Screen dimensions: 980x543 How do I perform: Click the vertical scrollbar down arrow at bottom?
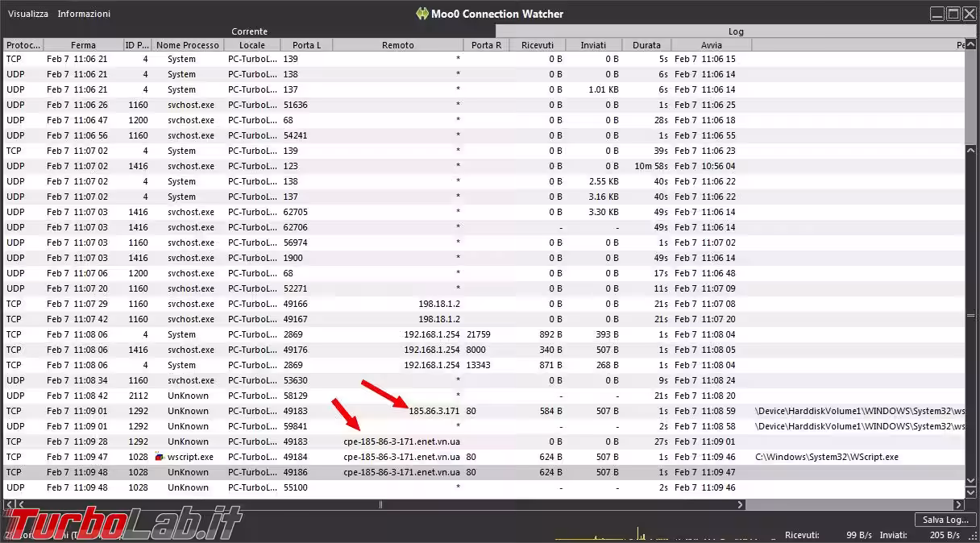click(x=970, y=494)
